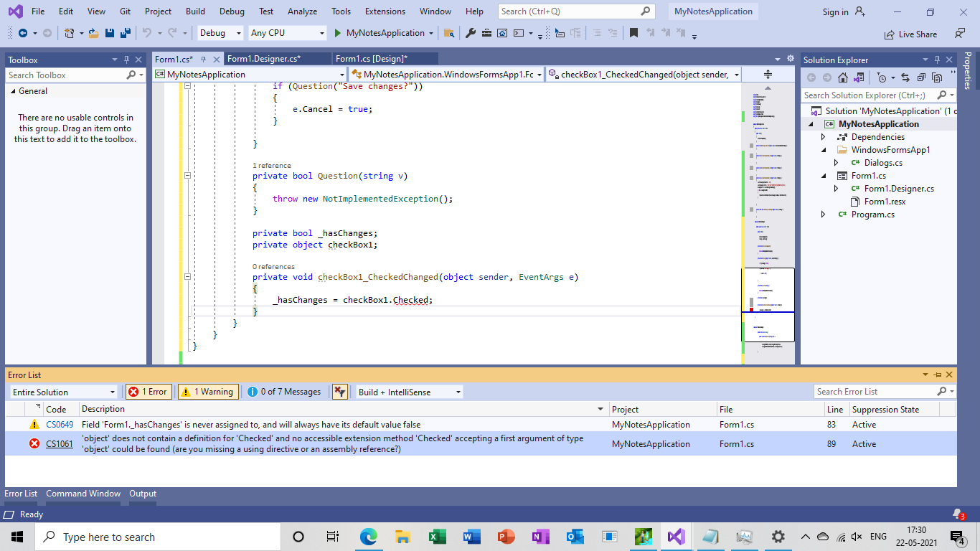Open the CS0649 warning code link
This screenshot has width=980, height=551.
(60, 425)
